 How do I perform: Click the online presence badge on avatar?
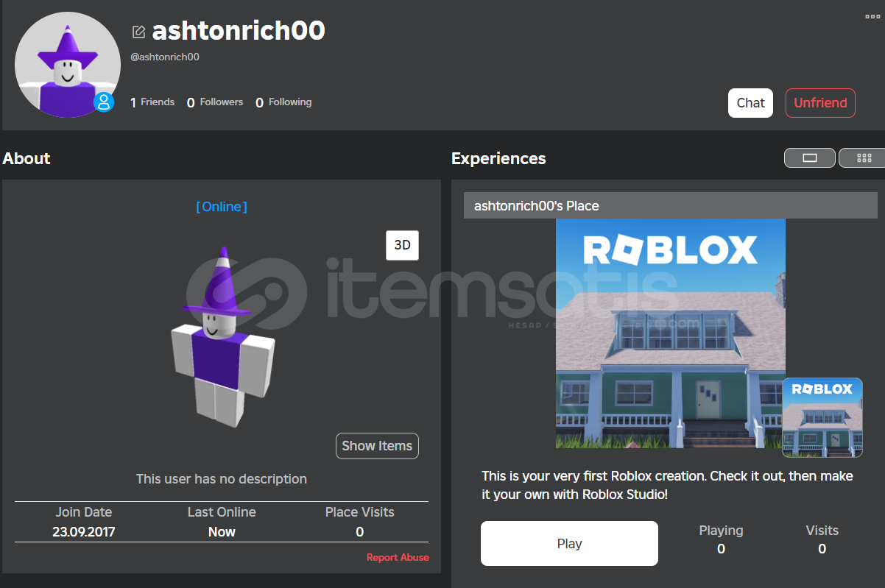tap(104, 102)
